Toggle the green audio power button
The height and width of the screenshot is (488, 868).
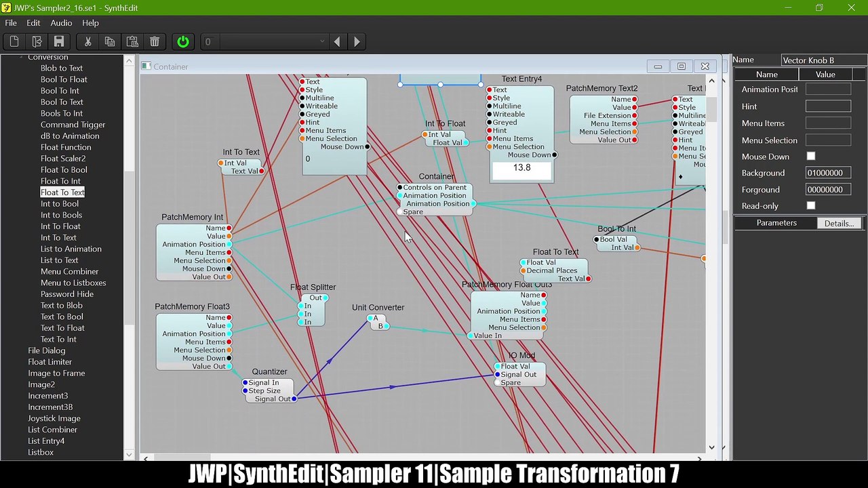tap(183, 42)
